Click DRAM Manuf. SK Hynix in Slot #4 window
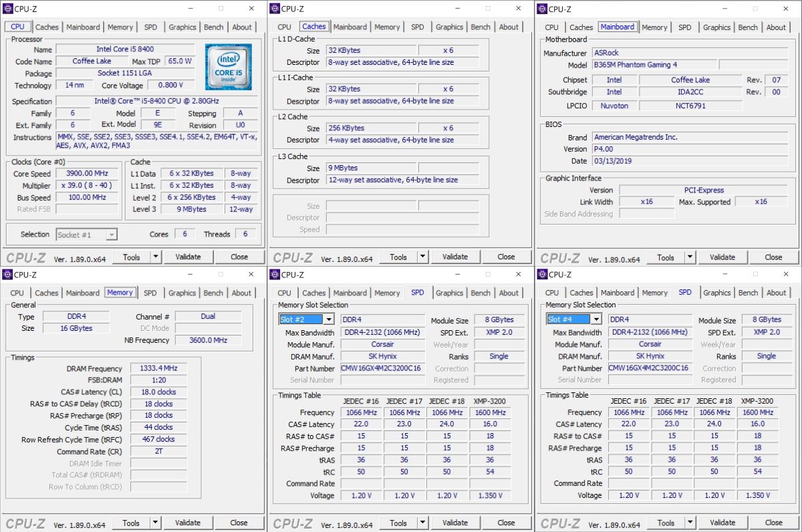This screenshot has width=802, height=532. point(650,356)
